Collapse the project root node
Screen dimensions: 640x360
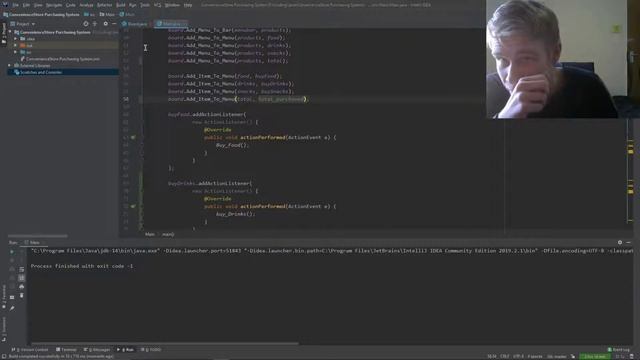(10, 32)
